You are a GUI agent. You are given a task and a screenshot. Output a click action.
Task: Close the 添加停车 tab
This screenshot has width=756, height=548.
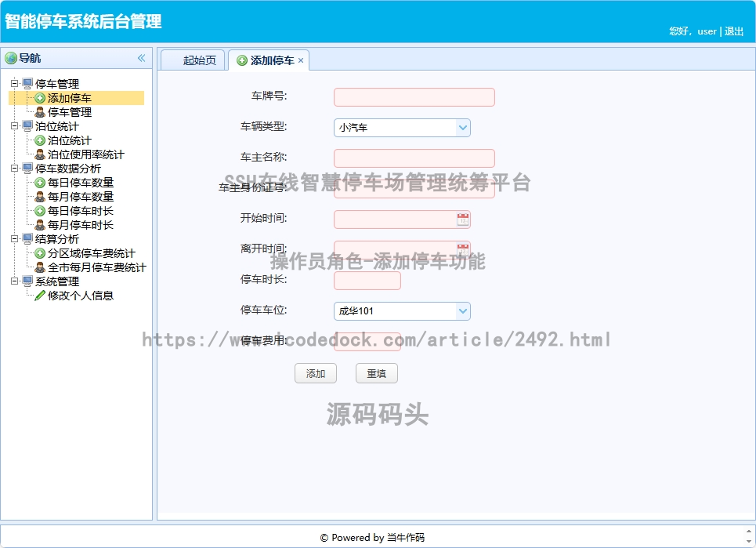point(301,60)
